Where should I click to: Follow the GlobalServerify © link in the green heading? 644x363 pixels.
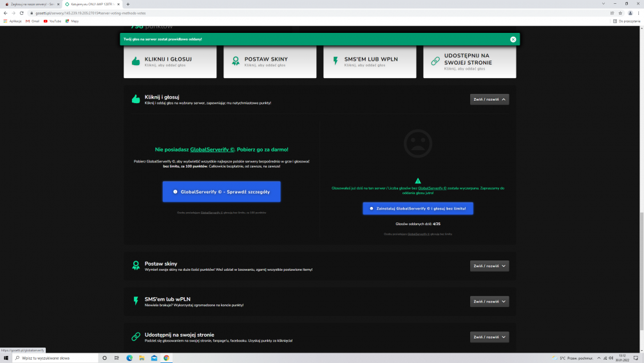click(x=213, y=150)
